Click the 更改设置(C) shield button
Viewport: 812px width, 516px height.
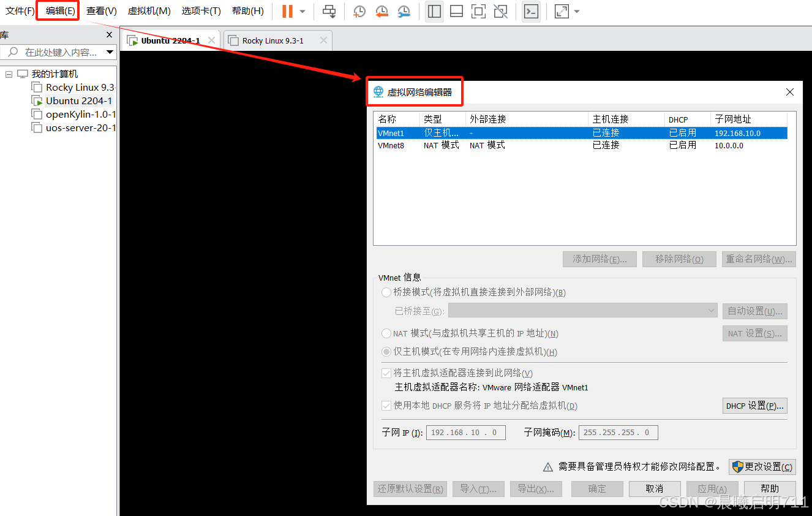tap(762, 467)
